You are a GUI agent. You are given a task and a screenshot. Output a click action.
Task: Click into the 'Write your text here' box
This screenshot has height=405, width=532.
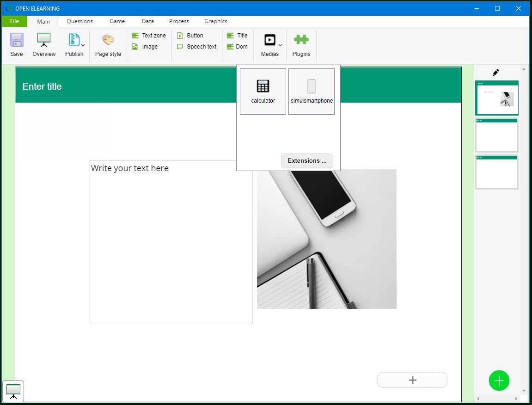171,241
